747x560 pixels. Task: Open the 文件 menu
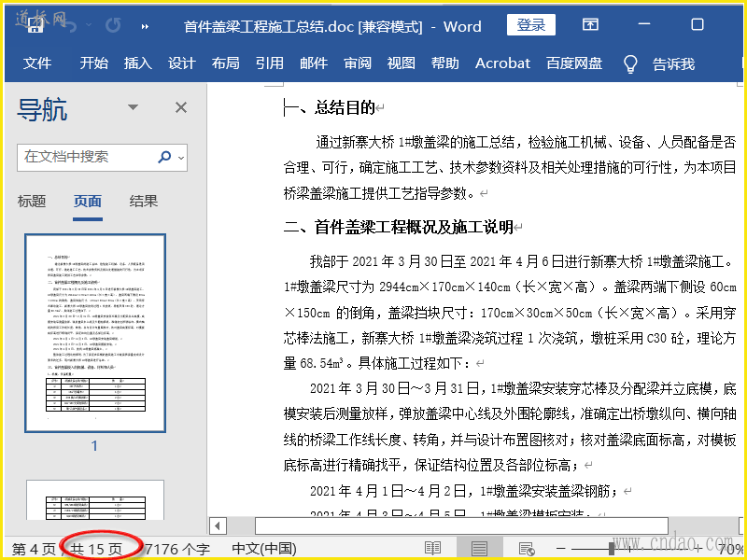tap(37, 63)
